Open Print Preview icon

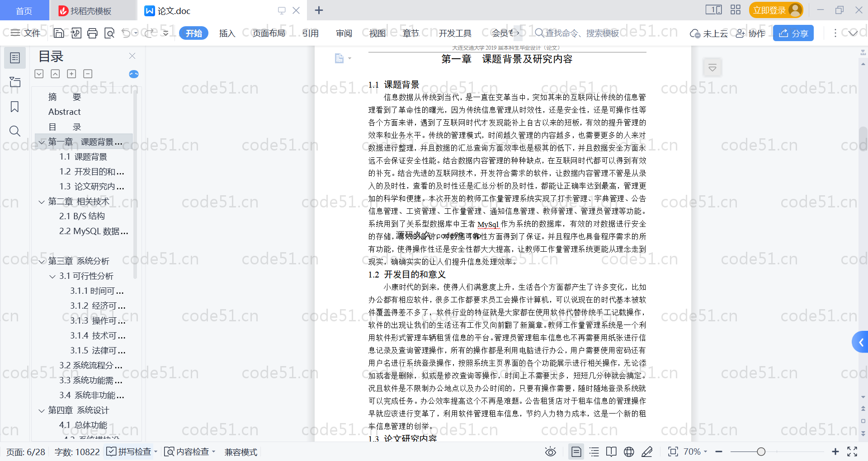tap(109, 33)
